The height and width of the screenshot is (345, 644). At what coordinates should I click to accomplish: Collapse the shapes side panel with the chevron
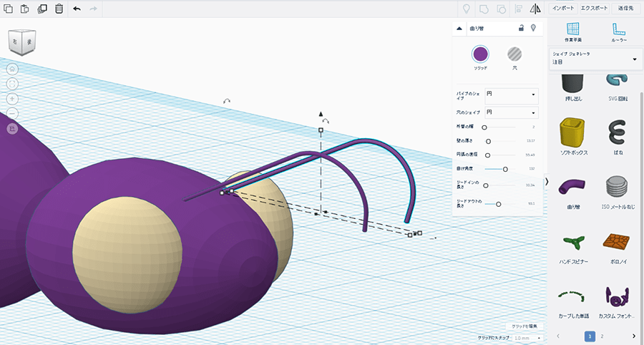point(547,183)
